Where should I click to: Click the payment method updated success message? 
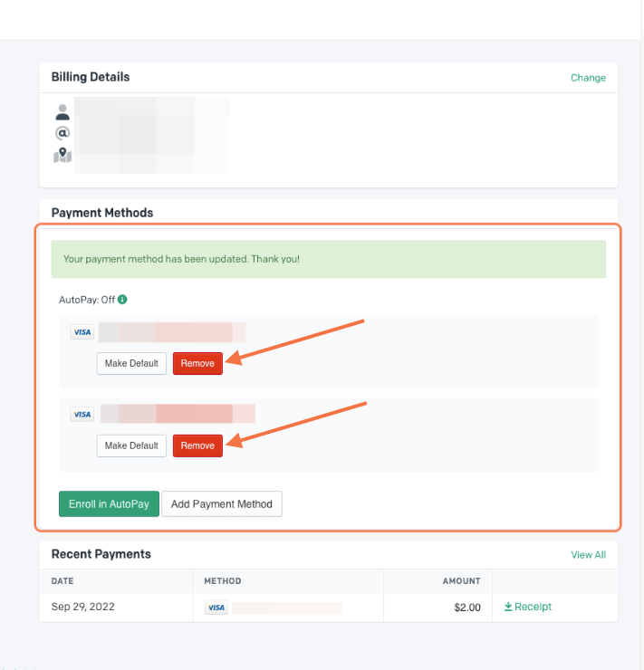click(328, 259)
